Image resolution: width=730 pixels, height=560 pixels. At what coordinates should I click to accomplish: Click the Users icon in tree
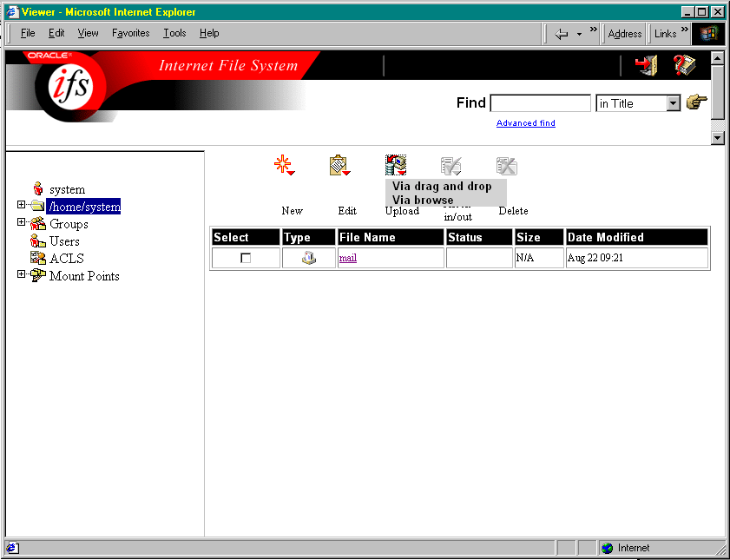pos(37,240)
